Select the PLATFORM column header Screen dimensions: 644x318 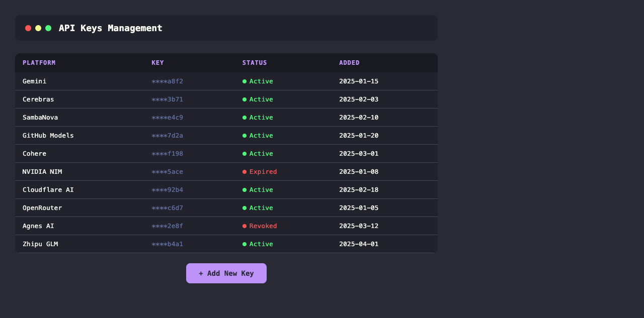tap(39, 63)
